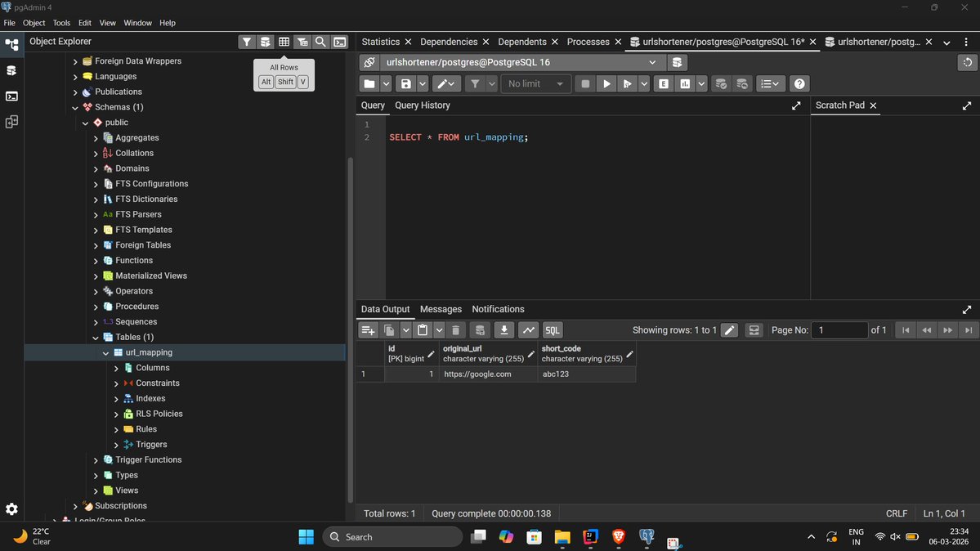Collapse the url_mapping table node
This screenshot has height=551, width=980.
pyautogui.click(x=105, y=352)
